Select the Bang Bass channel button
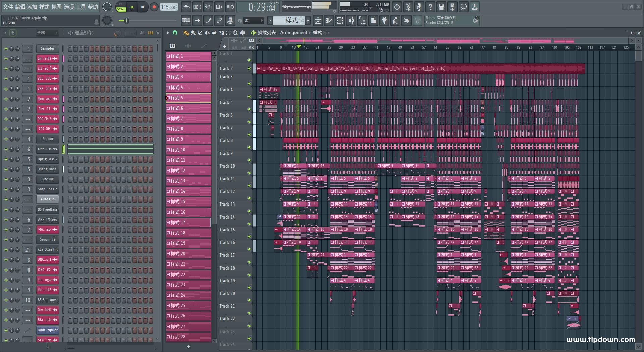644x352 pixels. 48,169
